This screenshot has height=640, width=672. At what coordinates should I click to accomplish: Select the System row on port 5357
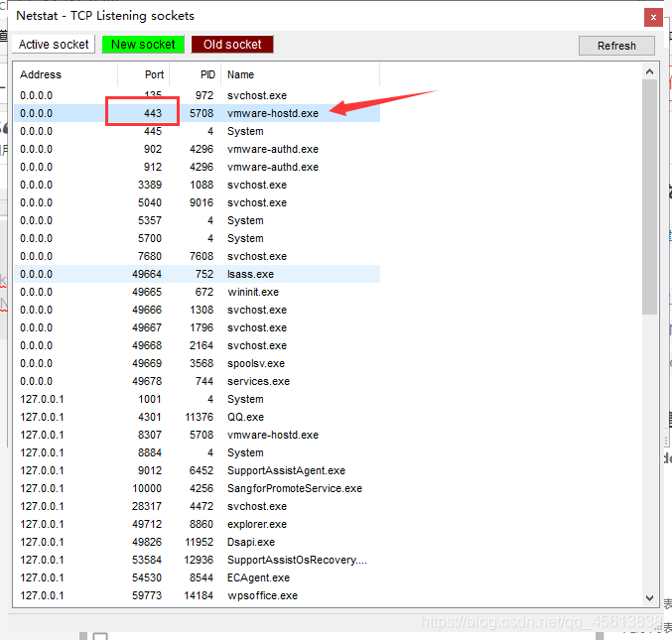(198, 220)
